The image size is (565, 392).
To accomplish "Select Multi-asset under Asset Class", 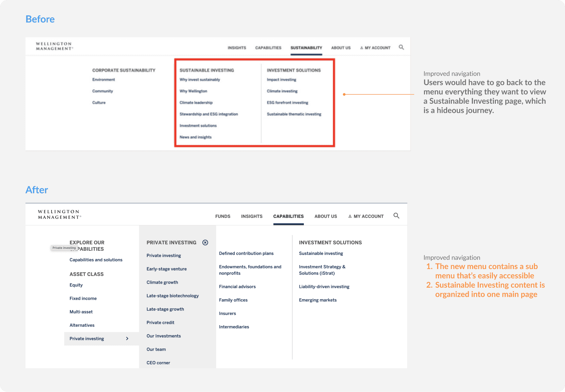I will 81,312.
